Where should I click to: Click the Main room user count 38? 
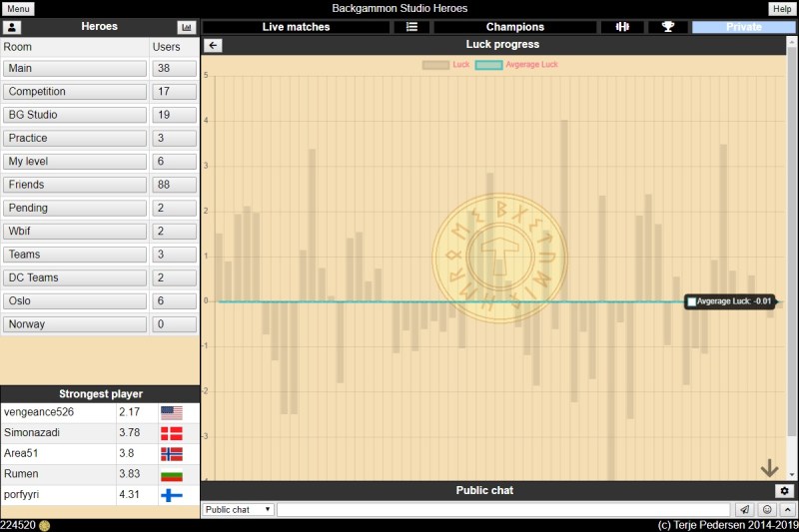tap(174, 68)
